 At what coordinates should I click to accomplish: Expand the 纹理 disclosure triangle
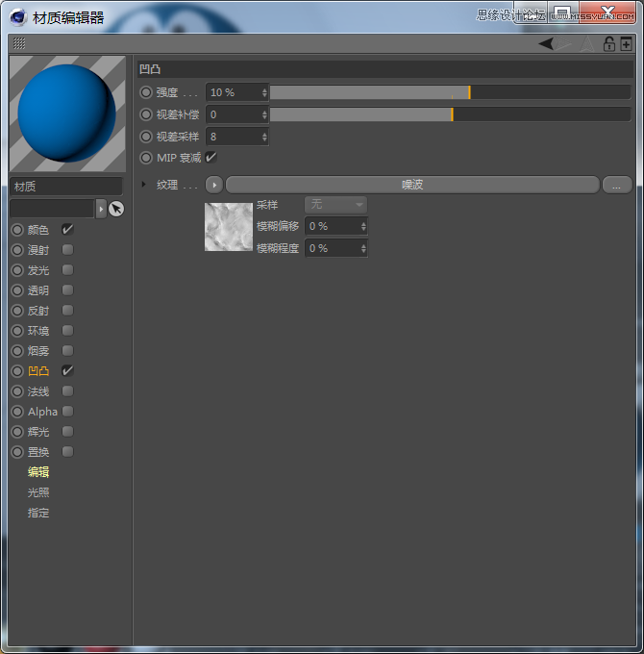[x=144, y=185]
